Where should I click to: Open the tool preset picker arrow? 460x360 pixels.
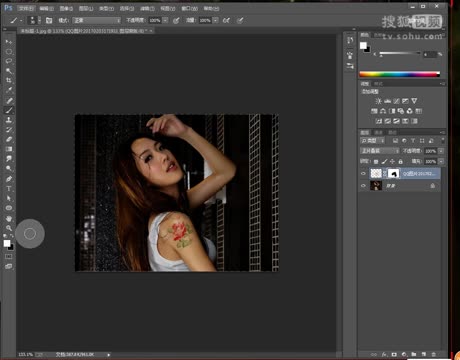pos(21,20)
